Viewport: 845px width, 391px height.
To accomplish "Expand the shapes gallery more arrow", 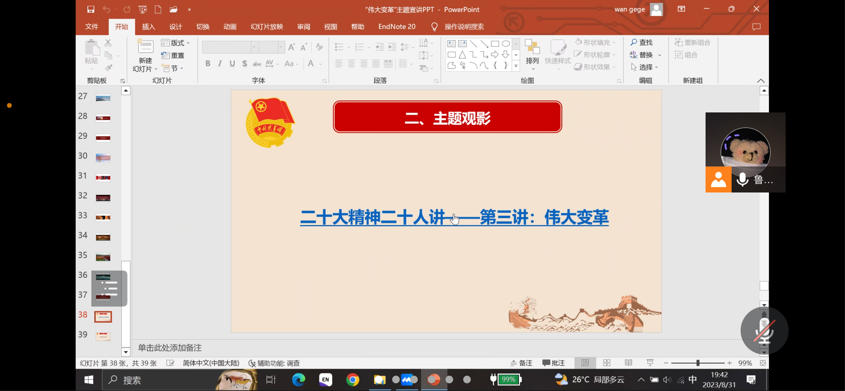I will point(516,66).
